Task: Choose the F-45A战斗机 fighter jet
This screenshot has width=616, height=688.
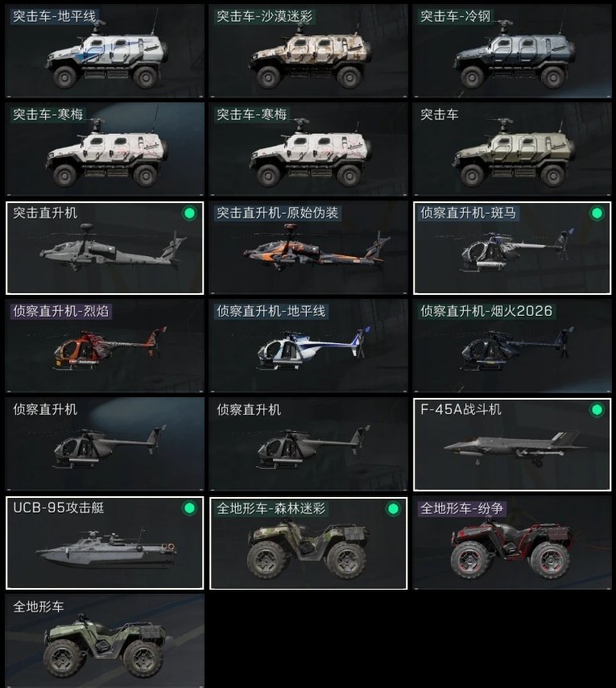Action: click(512, 445)
